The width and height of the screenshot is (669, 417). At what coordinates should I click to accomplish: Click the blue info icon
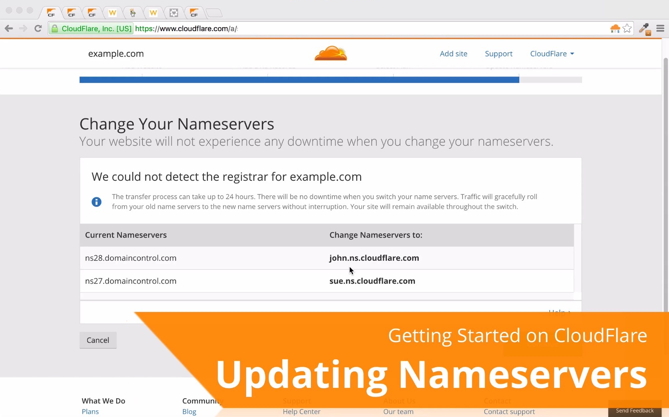97,202
